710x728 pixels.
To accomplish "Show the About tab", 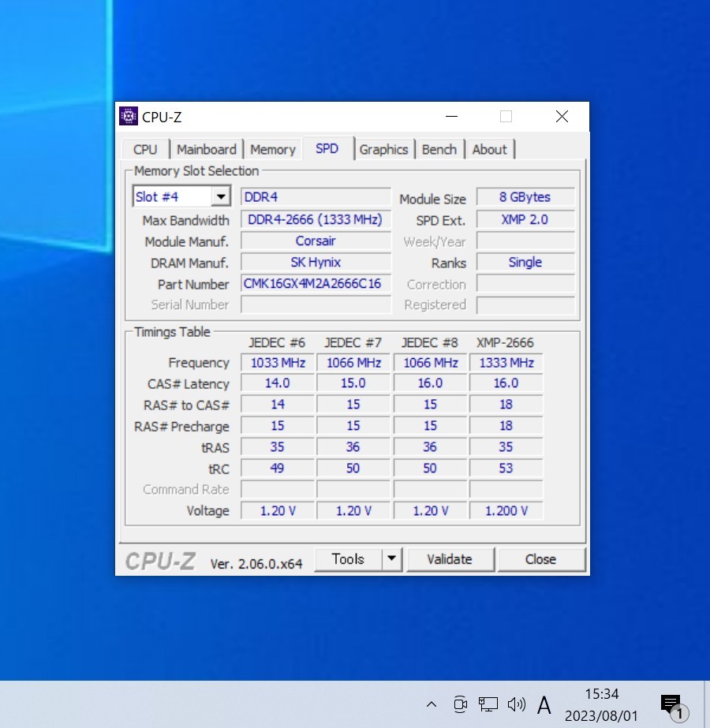I will pos(489,150).
